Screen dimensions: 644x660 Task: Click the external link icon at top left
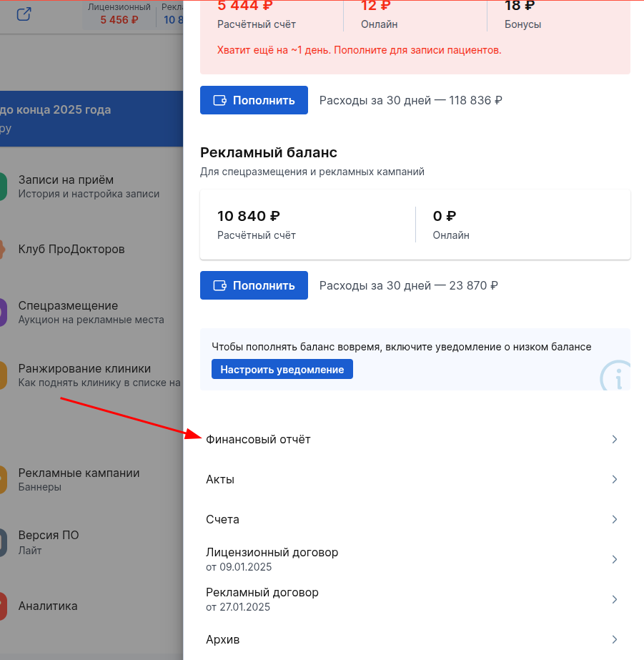tap(24, 14)
